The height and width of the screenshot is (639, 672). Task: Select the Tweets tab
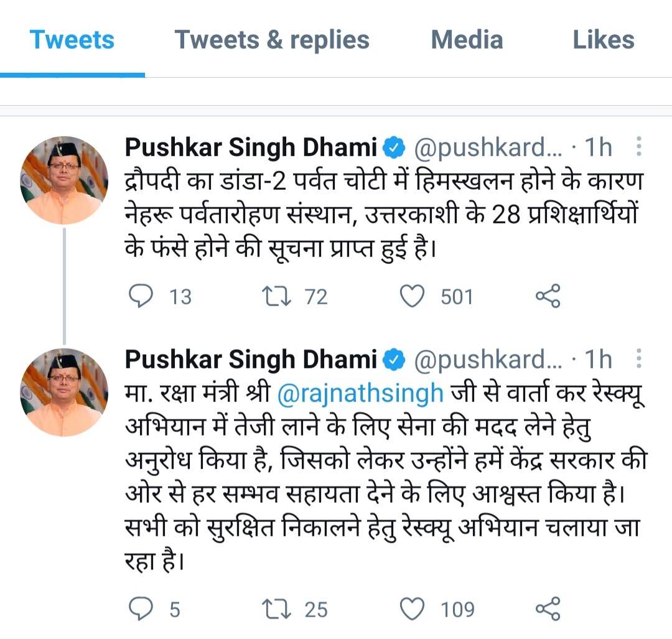pos(72,40)
